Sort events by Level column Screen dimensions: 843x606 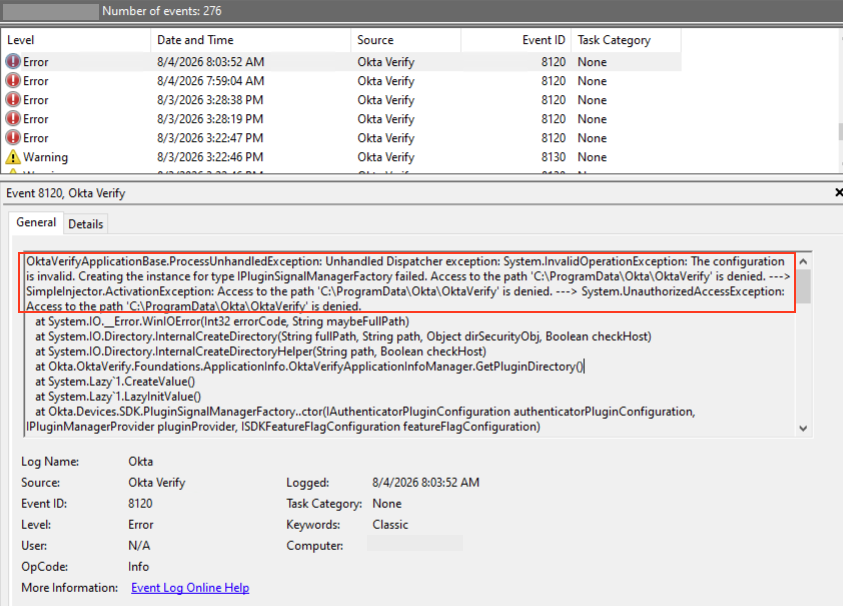pyautogui.click(x=75, y=40)
